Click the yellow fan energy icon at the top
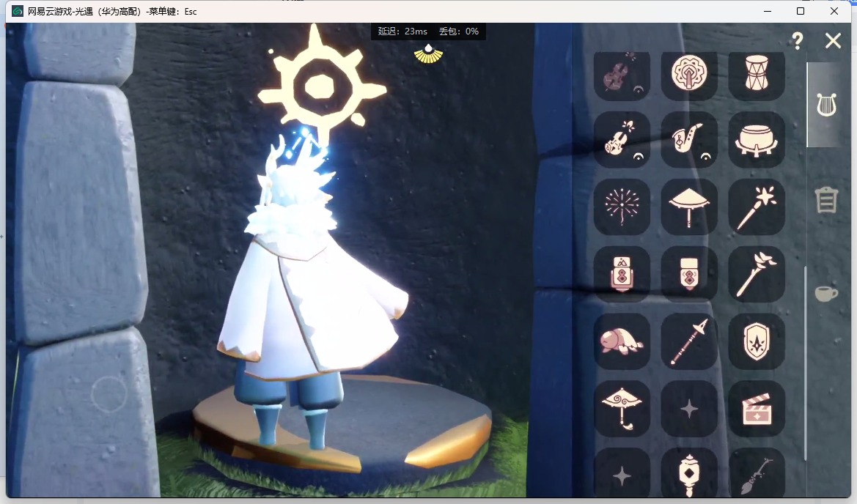 428,53
